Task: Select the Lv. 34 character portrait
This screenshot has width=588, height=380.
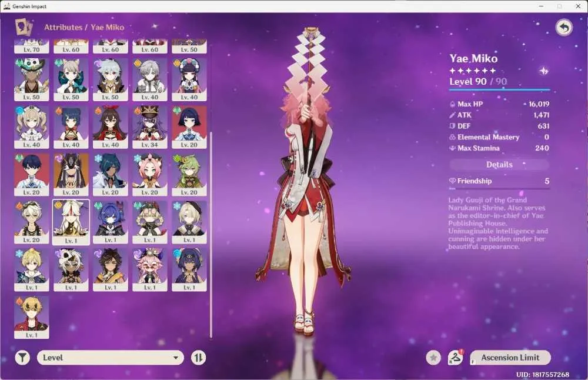Action: point(149,127)
